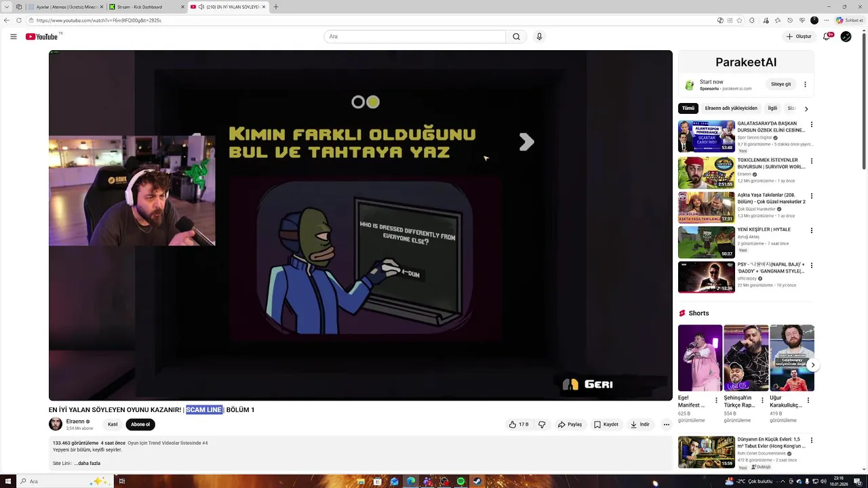Open options for YENİ KEŞİFLER HYTALE video
The image size is (868, 488).
[x=811, y=230]
